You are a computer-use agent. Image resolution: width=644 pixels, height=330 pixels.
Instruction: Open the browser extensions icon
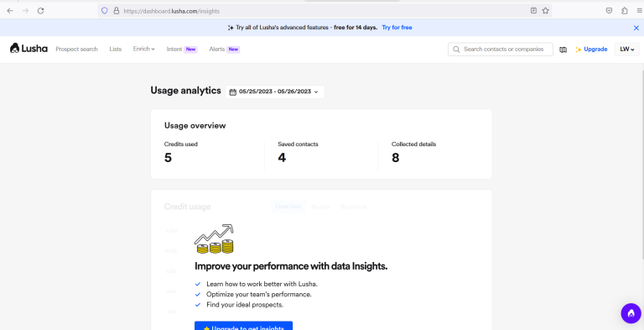[624, 11]
